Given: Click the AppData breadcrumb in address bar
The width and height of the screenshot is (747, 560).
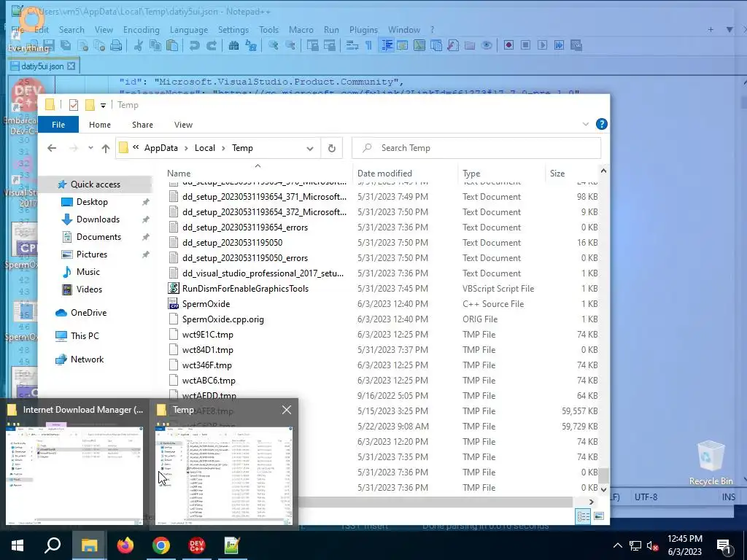Looking at the screenshot, I should (161, 148).
